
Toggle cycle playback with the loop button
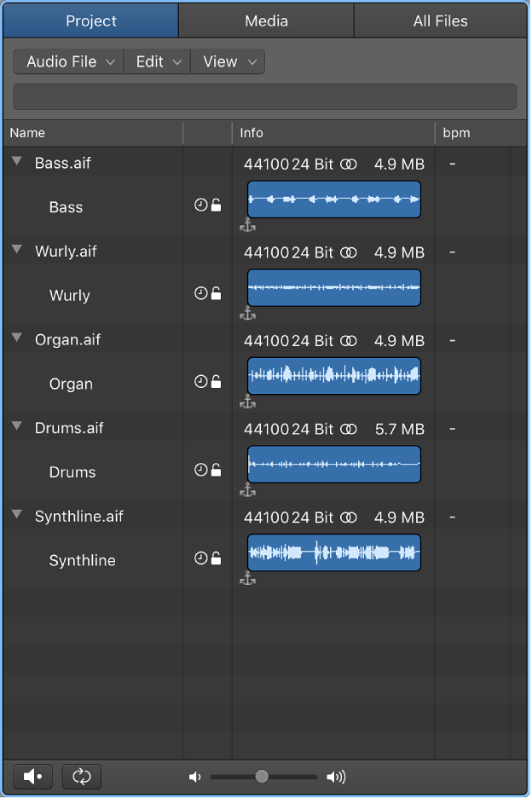(x=81, y=776)
